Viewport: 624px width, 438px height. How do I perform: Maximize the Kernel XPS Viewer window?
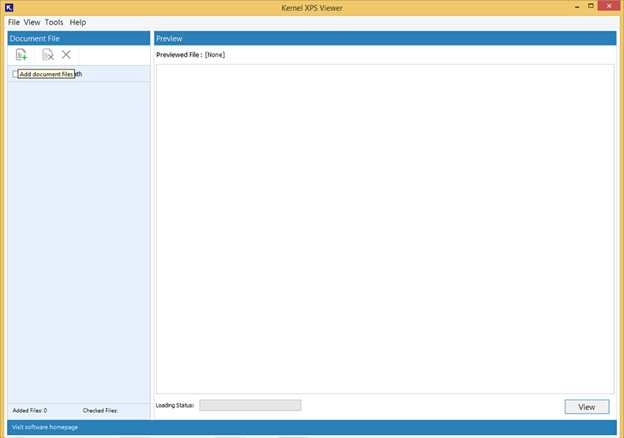pos(591,6)
